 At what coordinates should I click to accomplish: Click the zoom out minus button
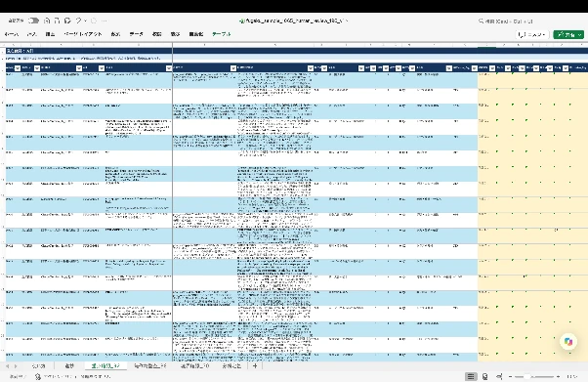pyautogui.click(x=511, y=376)
